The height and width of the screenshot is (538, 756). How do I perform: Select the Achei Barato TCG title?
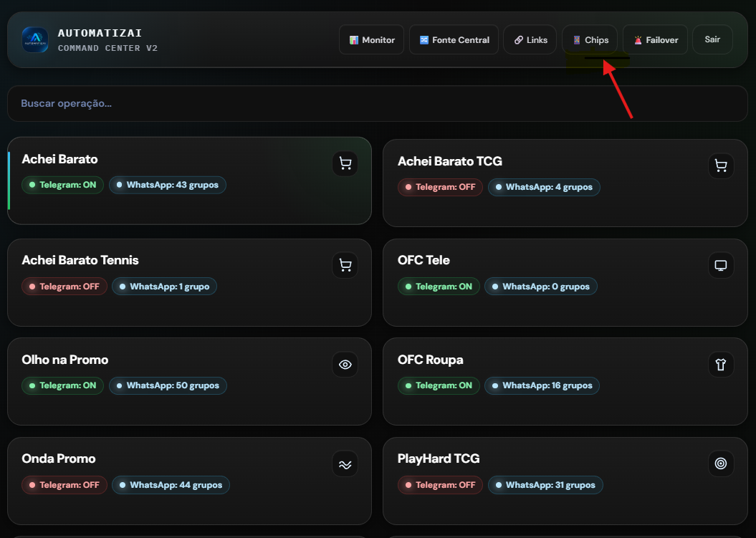pyautogui.click(x=450, y=161)
